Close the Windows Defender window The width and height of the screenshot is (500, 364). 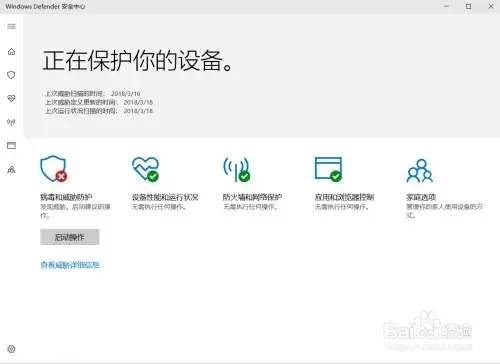(x=491, y=6)
